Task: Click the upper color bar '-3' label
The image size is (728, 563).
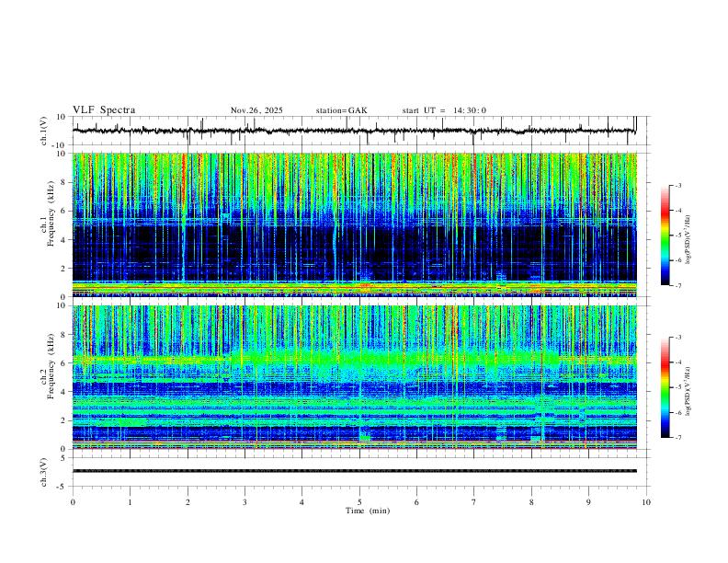Action: [x=677, y=185]
